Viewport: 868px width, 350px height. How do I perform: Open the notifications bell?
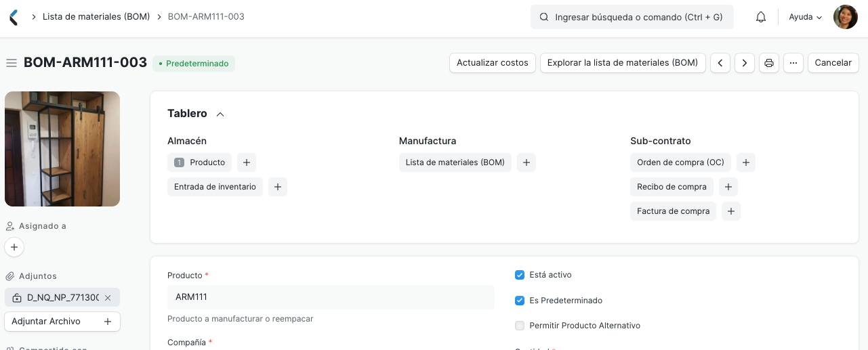[x=761, y=17]
